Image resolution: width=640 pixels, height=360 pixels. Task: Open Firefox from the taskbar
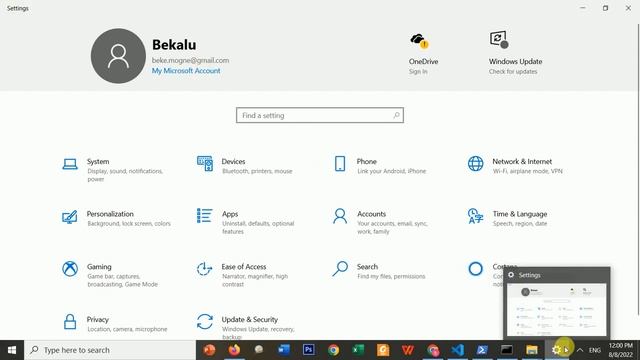tap(234, 350)
